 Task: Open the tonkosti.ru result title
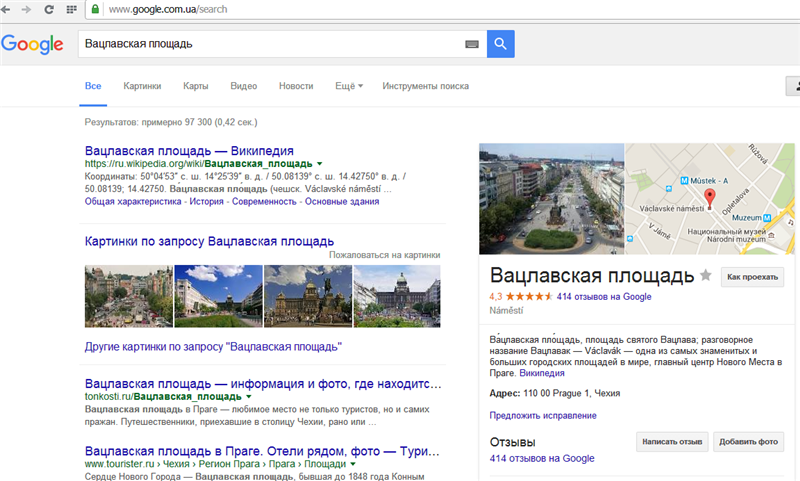(263, 384)
